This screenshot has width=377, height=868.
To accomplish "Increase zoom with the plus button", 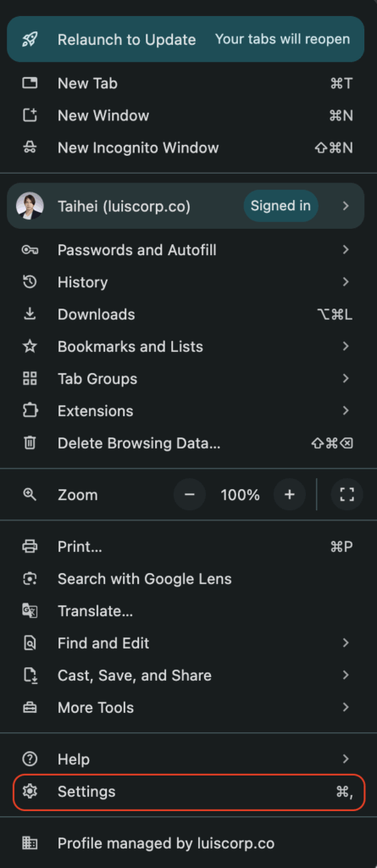I will 290,494.
